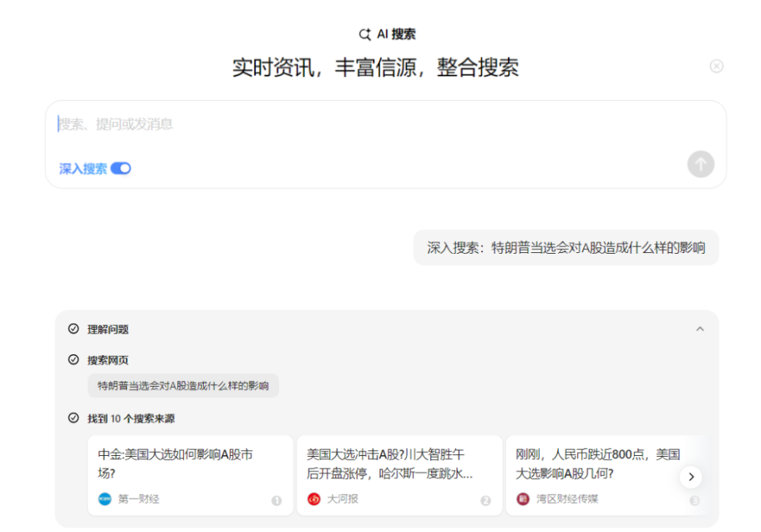Dismiss the banner via the circled X icon
Screen dimensions: 761x532
717,67
